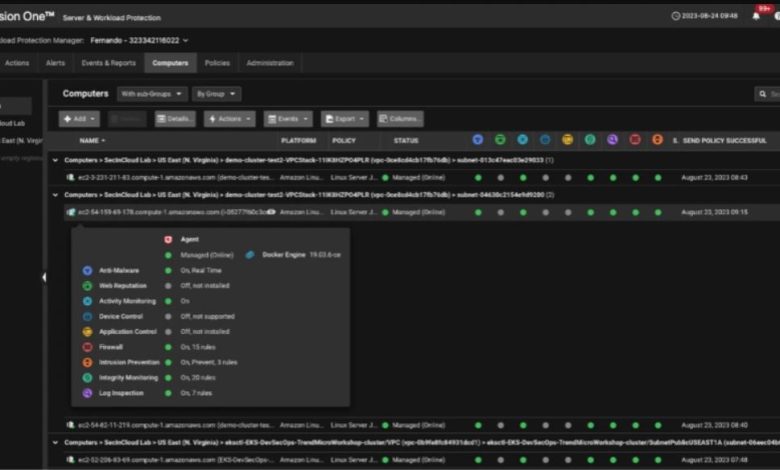Screen dimensions: 780x470
Task: Open the Policies tab
Action: [x=217, y=63]
